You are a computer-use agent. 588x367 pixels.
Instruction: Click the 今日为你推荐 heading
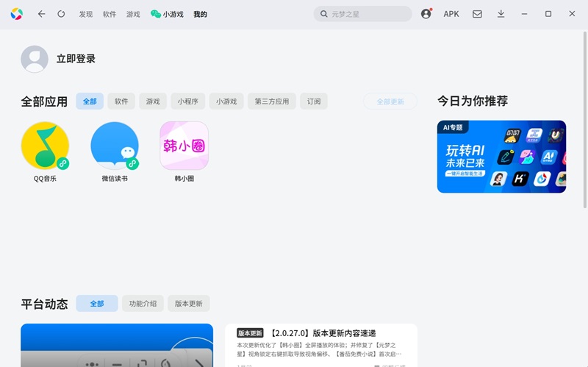click(473, 101)
